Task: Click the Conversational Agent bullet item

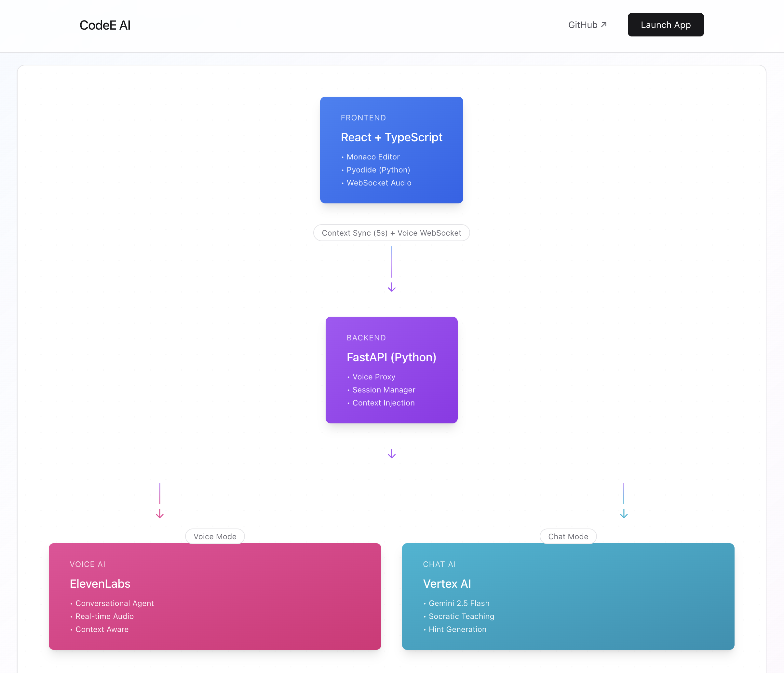Action: pyautogui.click(x=114, y=603)
